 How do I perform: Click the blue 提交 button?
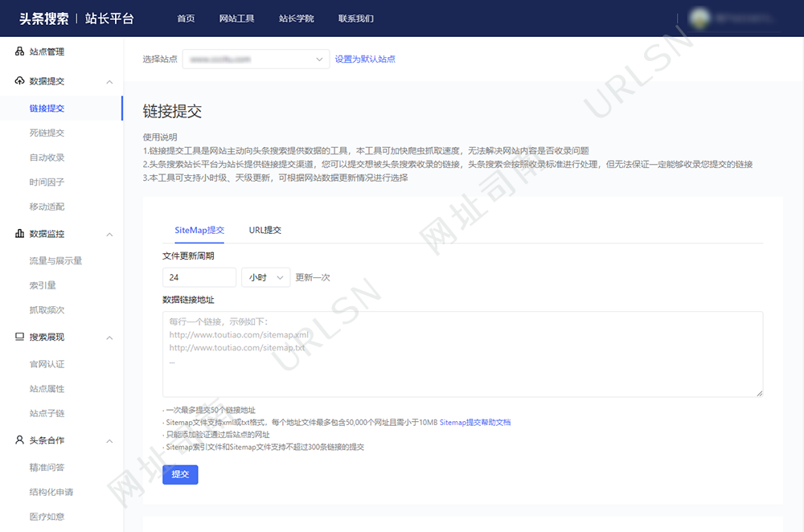[x=180, y=475]
